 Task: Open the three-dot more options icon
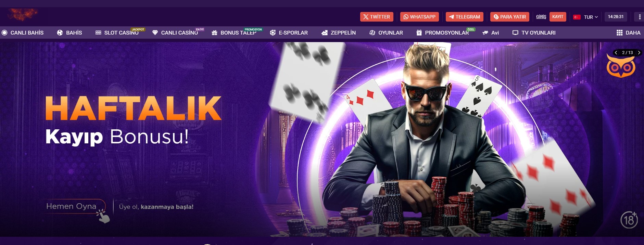pyautogui.click(x=640, y=17)
